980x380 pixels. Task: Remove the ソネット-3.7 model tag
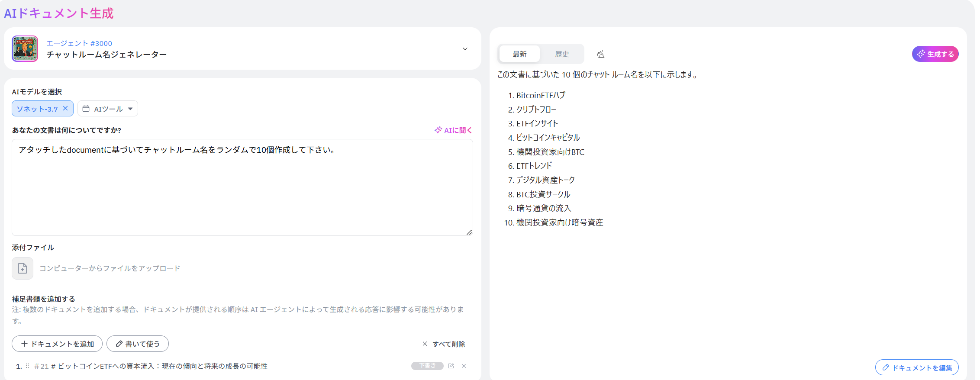65,108
